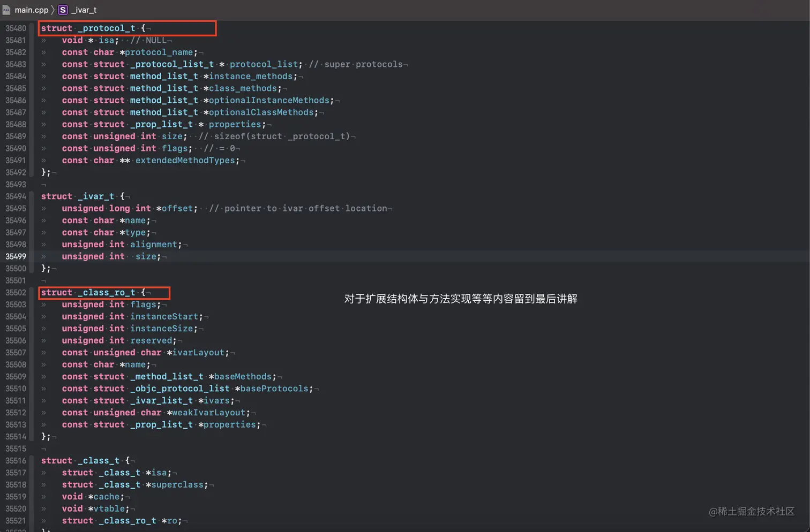Click _class_t in the struct _class_t { line

[x=99, y=461]
